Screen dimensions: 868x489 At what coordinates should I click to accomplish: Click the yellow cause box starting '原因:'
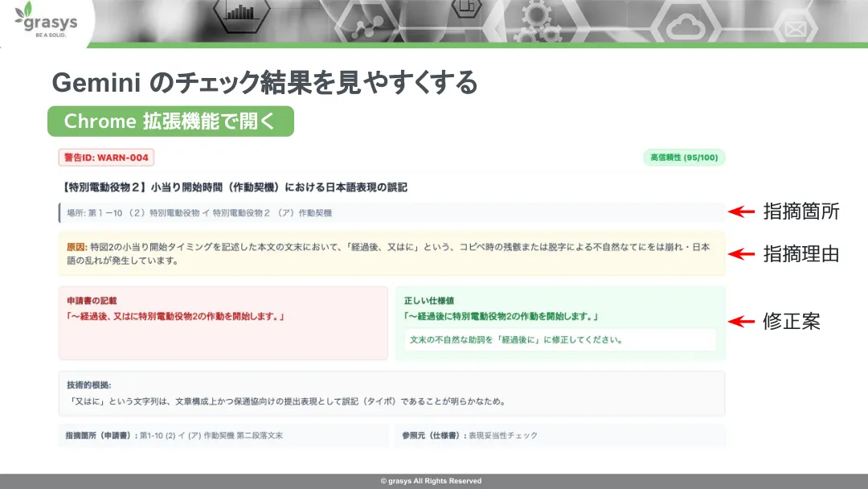pyautogui.click(x=391, y=253)
